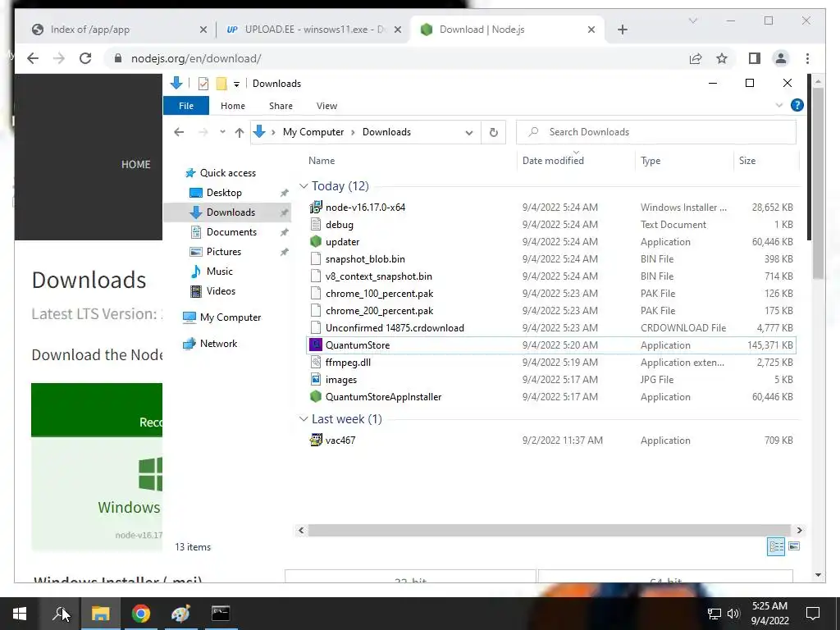
Task: Switch to large thumbnails view icon
Action: click(794, 546)
